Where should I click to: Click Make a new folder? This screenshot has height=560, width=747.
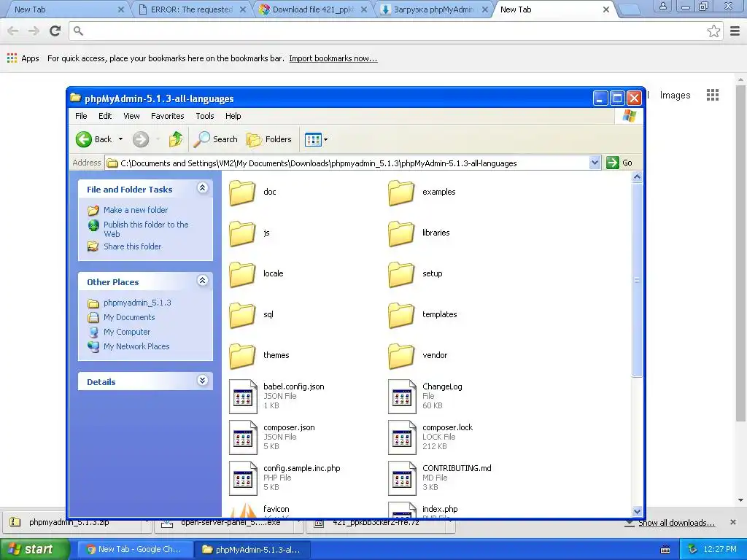coord(136,210)
